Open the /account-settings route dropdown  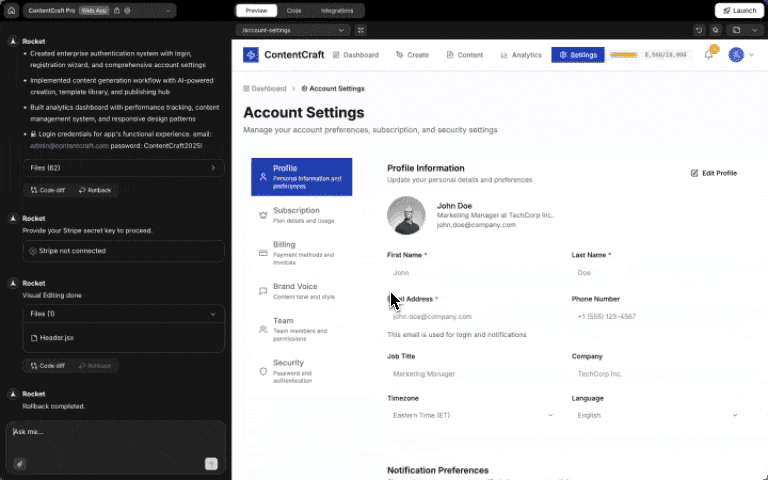tap(293, 30)
